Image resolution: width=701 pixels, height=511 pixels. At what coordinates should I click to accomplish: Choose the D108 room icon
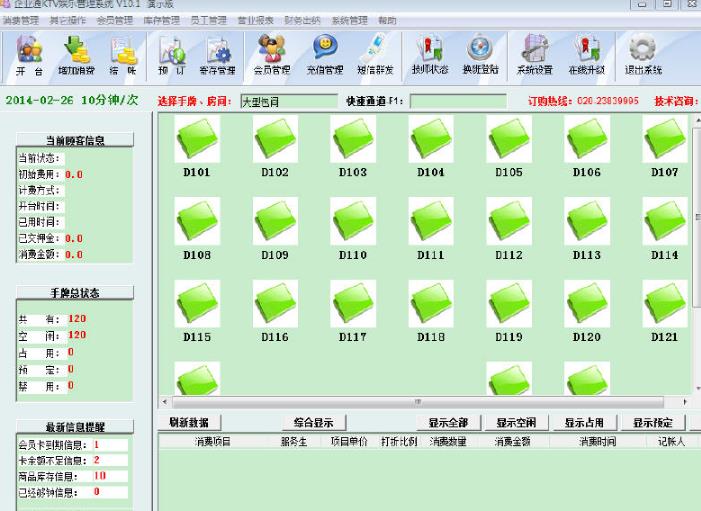[197, 221]
